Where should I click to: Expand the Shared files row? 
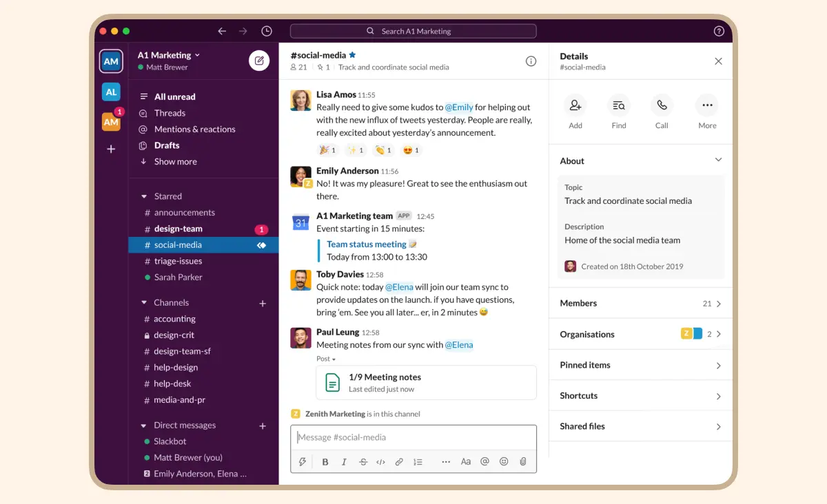[x=640, y=426]
